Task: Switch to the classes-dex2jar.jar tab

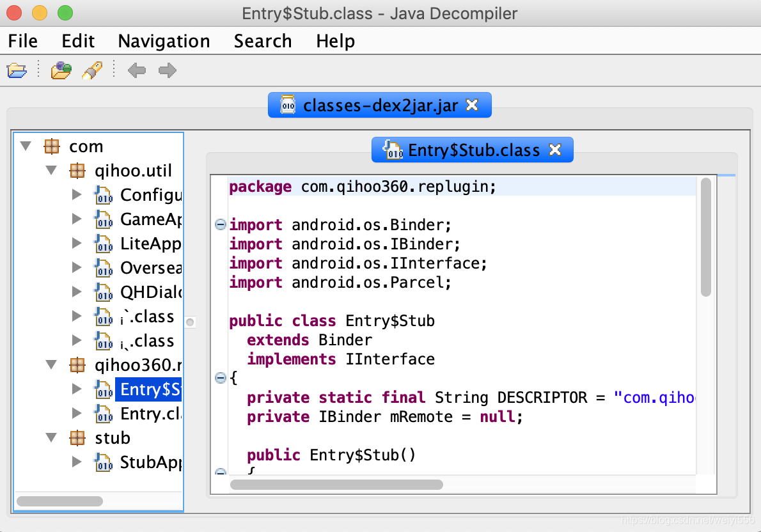Action: [x=379, y=105]
